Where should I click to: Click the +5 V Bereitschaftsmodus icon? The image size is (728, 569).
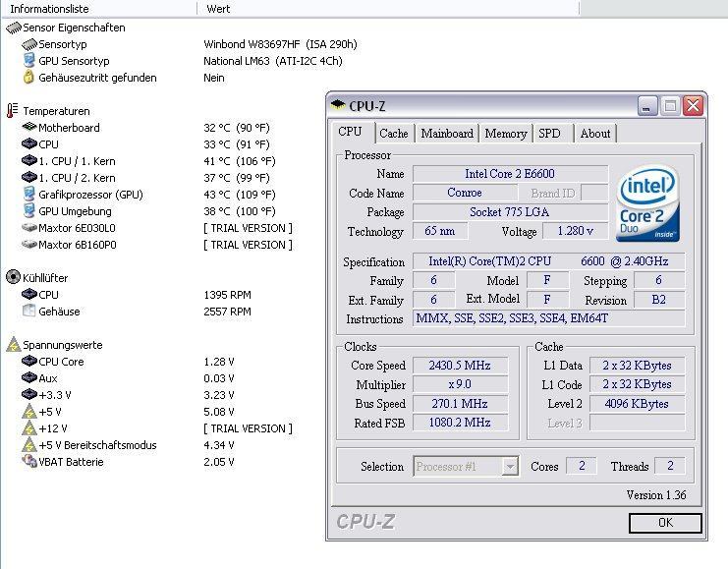click(29, 445)
